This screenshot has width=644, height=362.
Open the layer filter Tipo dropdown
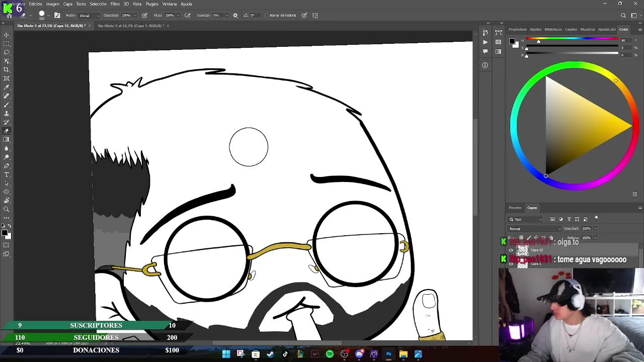(526, 219)
